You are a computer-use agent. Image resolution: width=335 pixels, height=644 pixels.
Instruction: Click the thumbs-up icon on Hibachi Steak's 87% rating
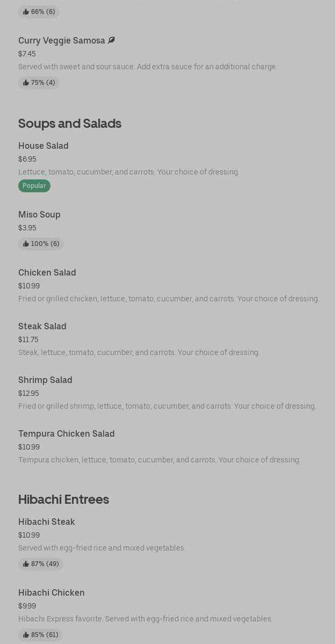pyautogui.click(x=26, y=564)
